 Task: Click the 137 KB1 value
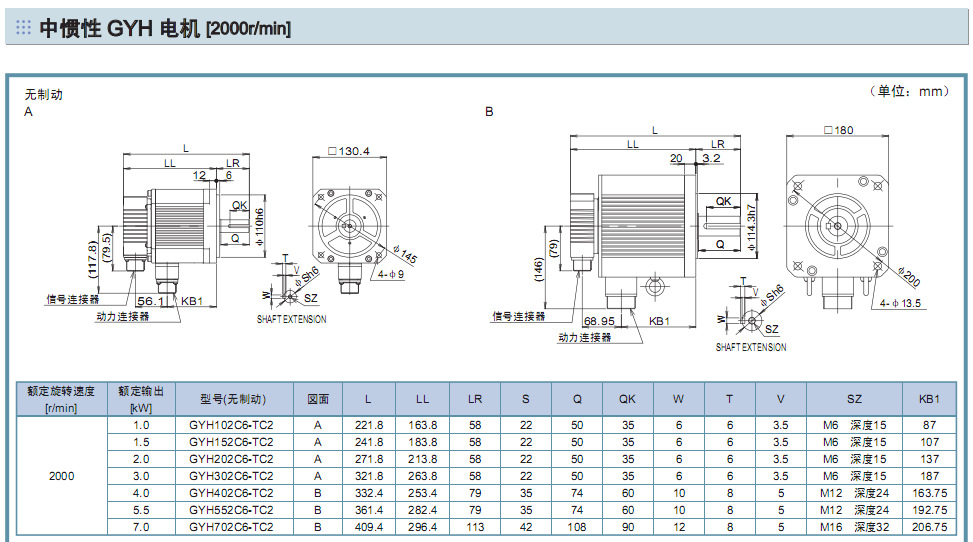point(929,459)
